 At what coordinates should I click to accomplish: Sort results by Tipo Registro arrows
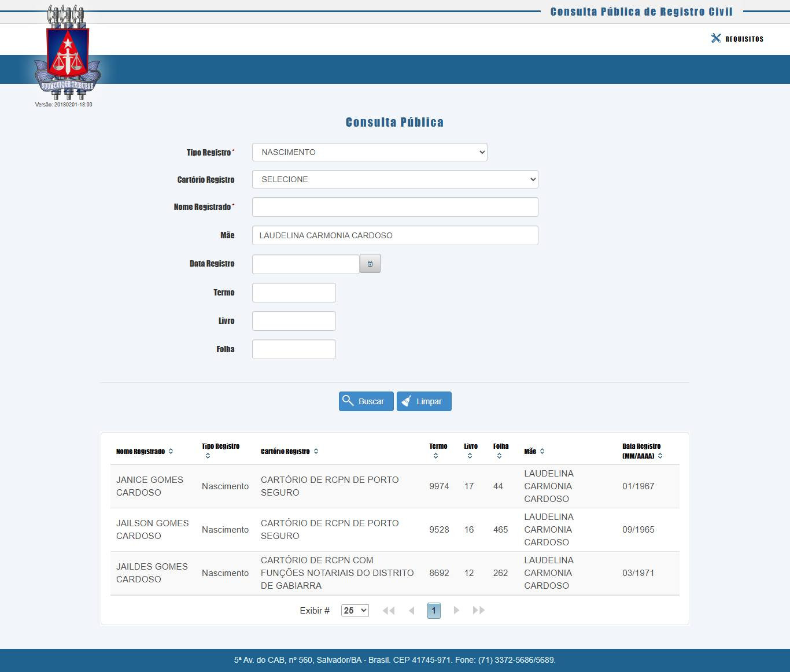208,456
